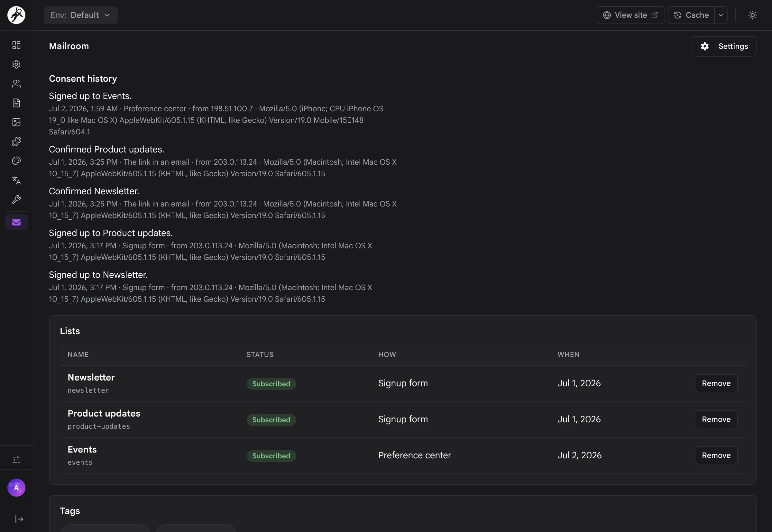Expand the Cache options chevron
Image resolution: width=772 pixels, height=532 pixels.
tap(721, 15)
